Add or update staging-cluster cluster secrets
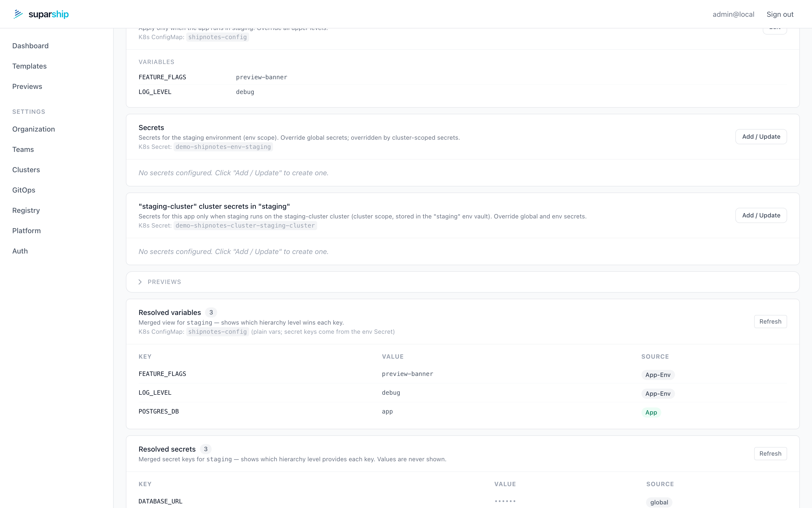 (761, 215)
